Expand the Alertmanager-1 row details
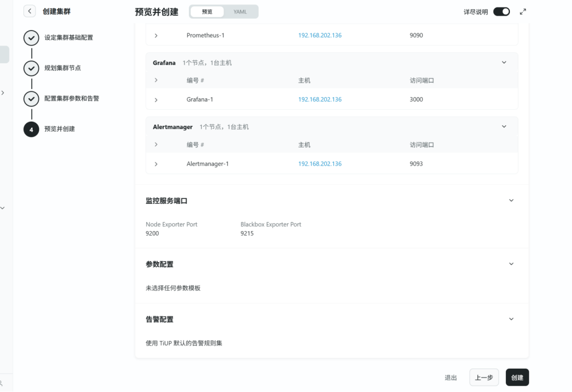 (156, 164)
